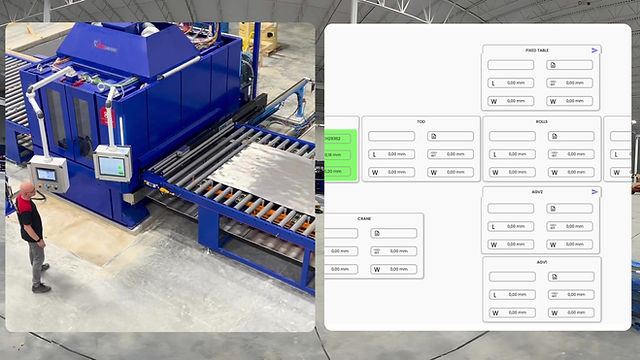Focus the blank name field in AGV1 panel
This screenshot has height=360, width=640.
click(512, 277)
